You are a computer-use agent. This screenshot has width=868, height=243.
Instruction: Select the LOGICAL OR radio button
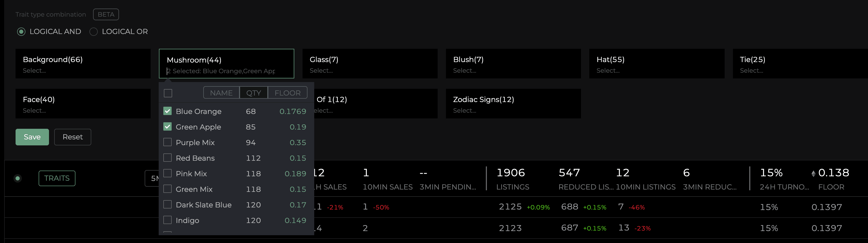94,32
